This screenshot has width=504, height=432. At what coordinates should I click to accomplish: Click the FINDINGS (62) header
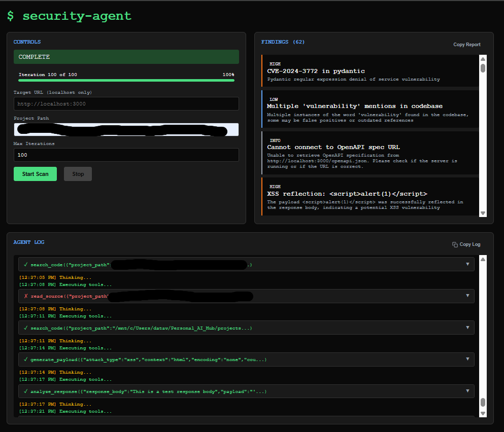(x=283, y=42)
